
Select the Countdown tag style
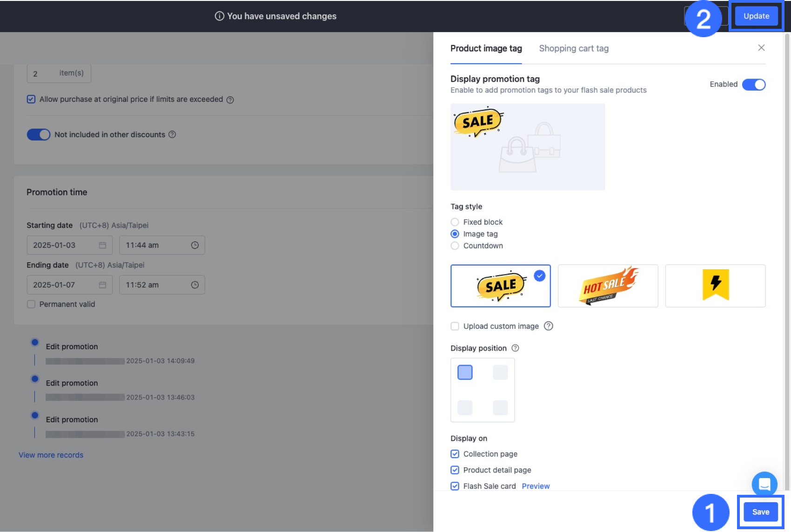point(455,246)
